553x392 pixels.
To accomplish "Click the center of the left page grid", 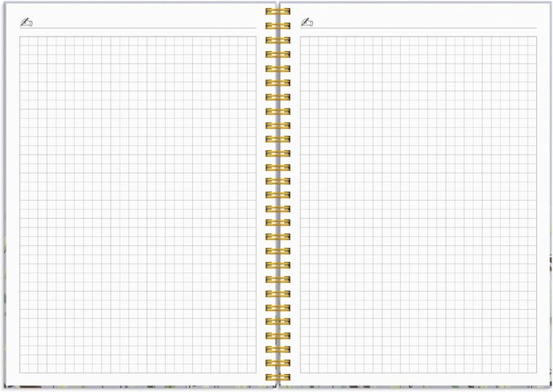I will click(x=138, y=205).
